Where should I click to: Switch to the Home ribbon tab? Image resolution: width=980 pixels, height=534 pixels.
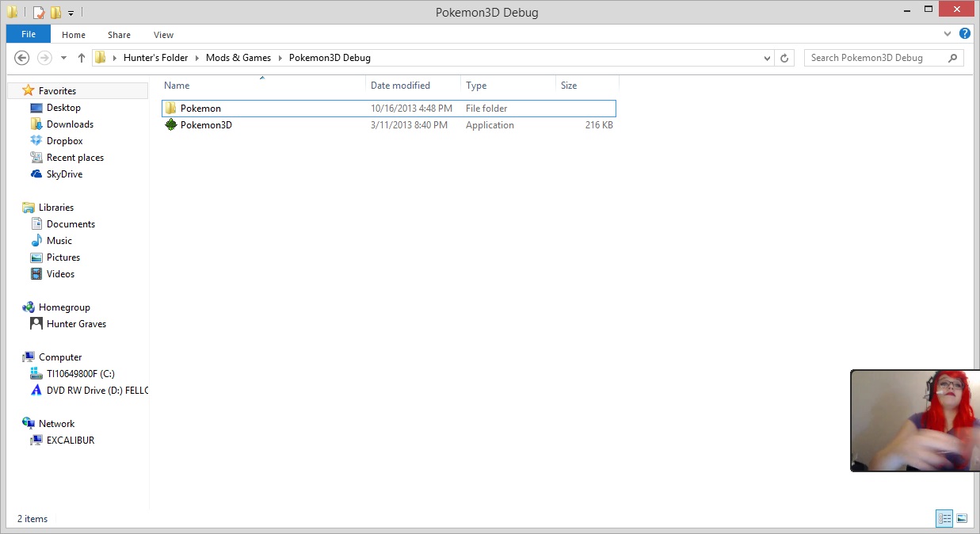74,35
